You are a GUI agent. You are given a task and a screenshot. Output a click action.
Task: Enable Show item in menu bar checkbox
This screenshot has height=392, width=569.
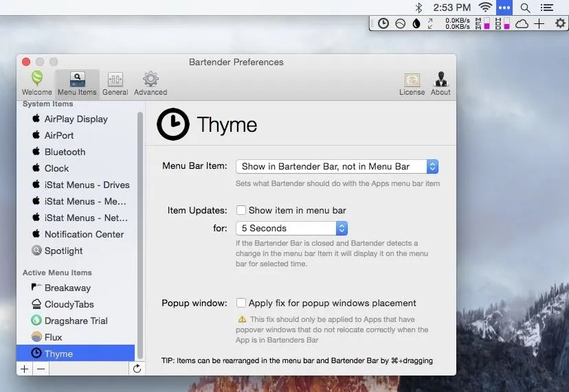tap(241, 210)
